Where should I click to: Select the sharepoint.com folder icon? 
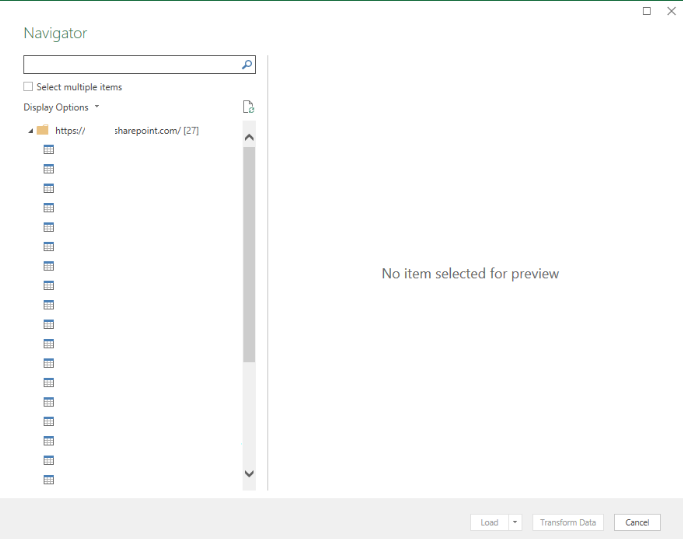(x=43, y=130)
